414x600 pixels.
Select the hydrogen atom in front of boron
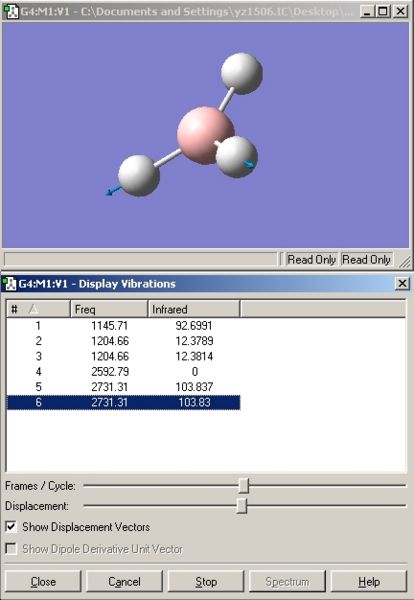(x=236, y=157)
